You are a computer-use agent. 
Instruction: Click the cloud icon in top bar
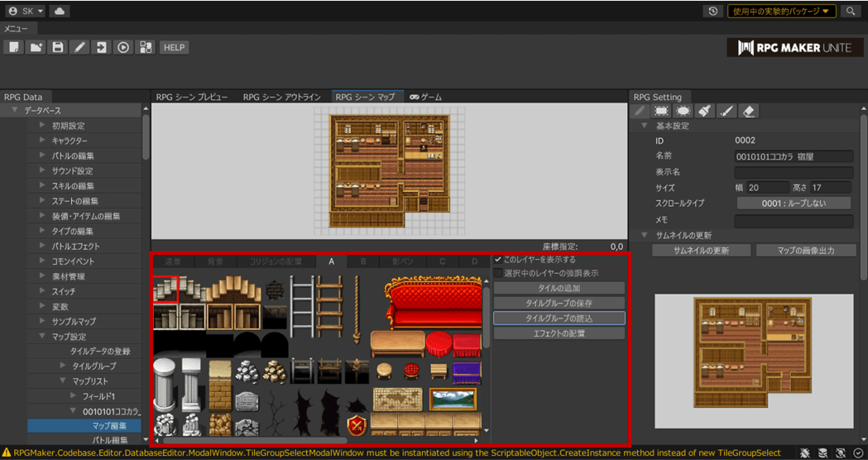60,12
